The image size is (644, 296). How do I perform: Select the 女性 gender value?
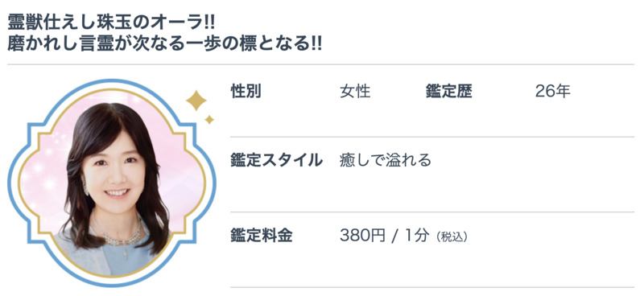(355, 92)
